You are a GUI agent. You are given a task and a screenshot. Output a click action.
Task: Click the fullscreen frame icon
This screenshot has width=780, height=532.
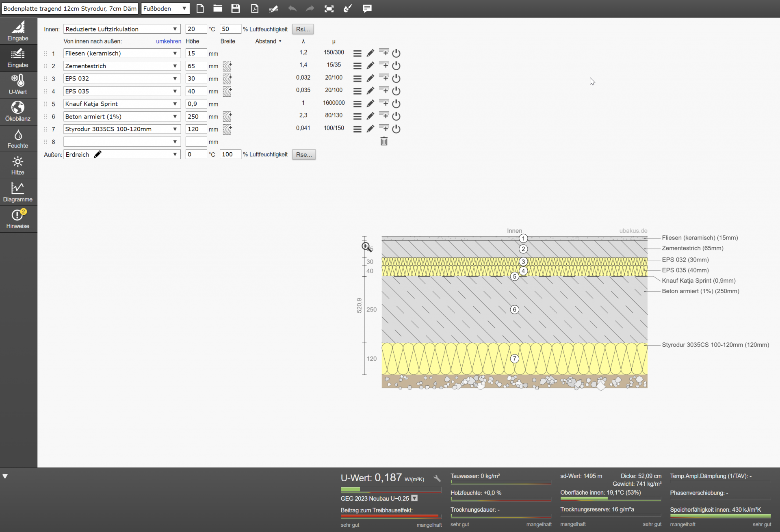(x=329, y=9)
